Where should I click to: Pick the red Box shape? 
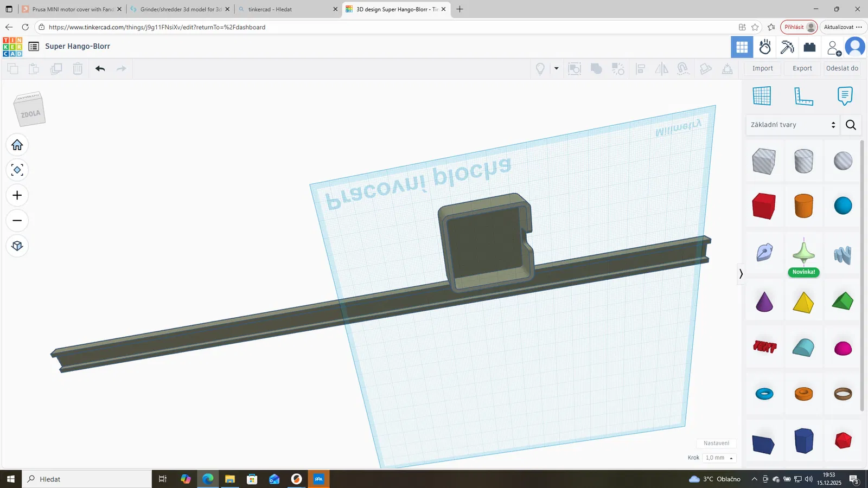[764, 206]
